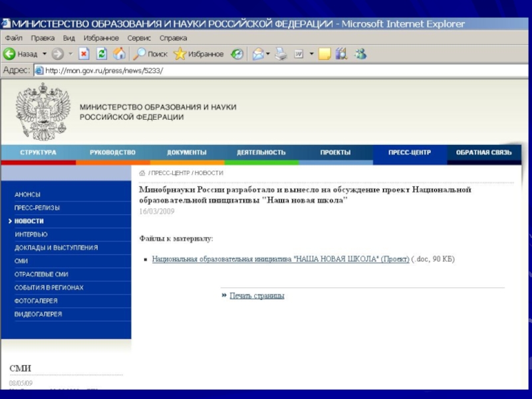This screenshot has height=399, width=532.
Task: Click the page icon in the address bar
Action: click(x=39, y=70)
